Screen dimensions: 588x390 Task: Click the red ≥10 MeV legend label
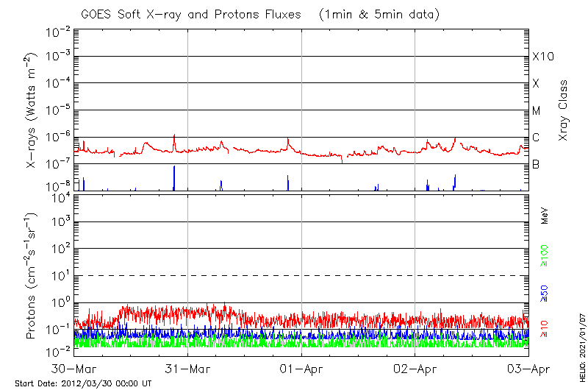pyautogui.click(x=545, y=329)
